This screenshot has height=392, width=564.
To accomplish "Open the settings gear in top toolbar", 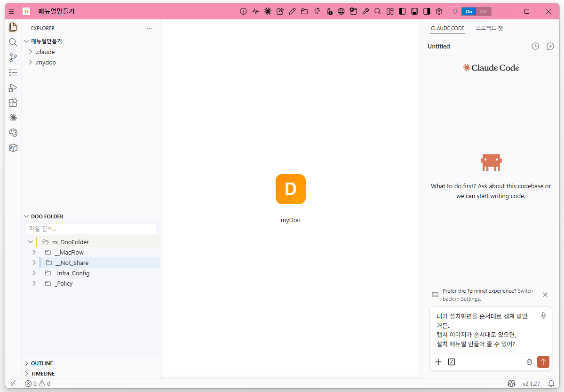I will 439,11.
